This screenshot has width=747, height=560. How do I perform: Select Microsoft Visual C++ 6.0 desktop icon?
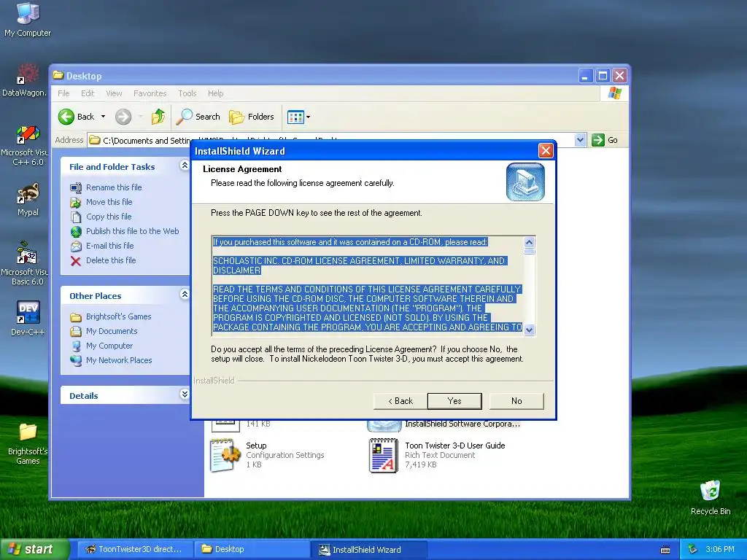[25, 146]
